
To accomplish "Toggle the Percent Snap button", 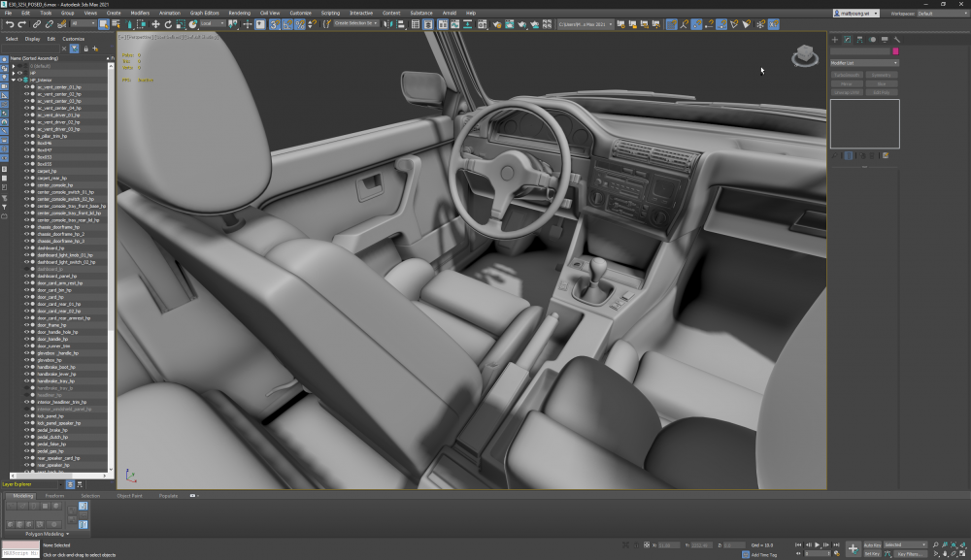I will click(x=300, y=24).
